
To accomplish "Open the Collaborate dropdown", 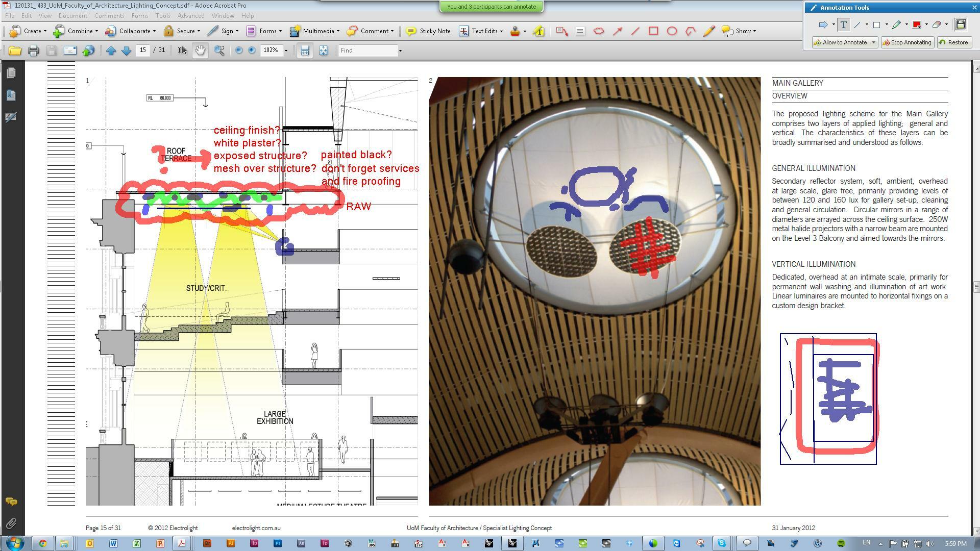I will coord(131,31).
